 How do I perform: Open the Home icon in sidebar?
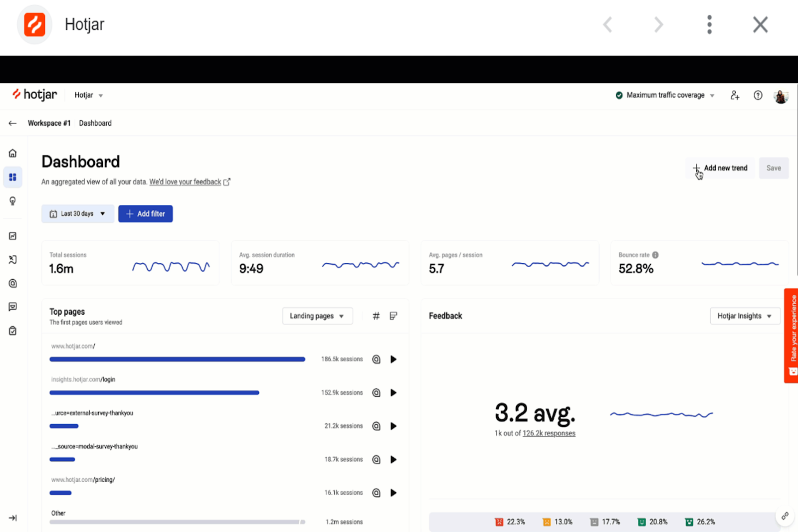[x=13, y=153]
